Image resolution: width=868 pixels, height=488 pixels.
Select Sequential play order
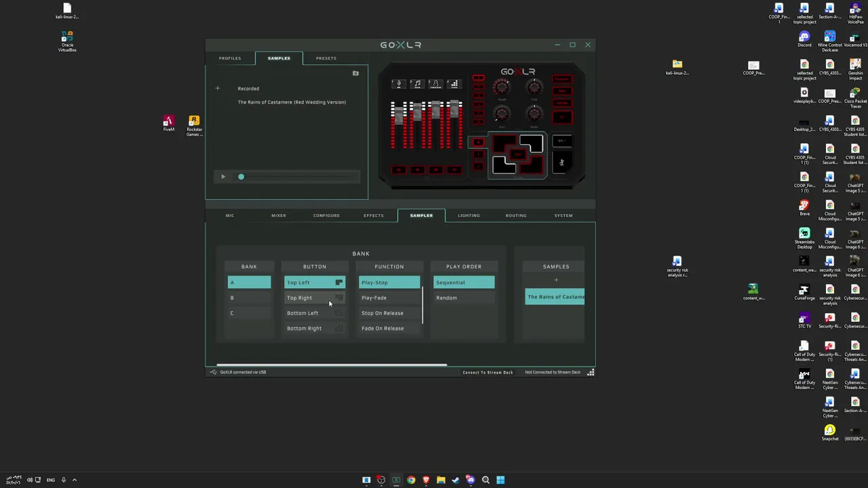click(464, 283)
